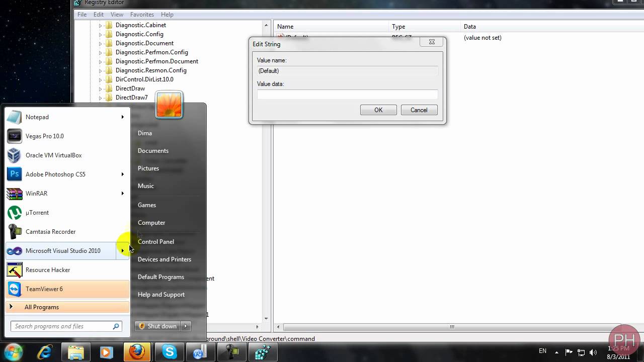Viewport: 644px width, 362px height.
Task: Open the View menu in Registry Editor
Action: (x=117, y=15)
